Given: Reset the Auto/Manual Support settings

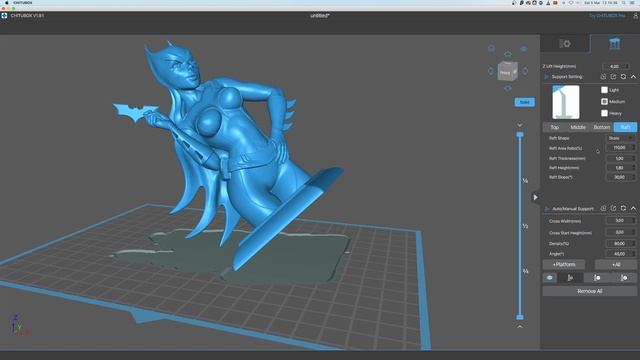Looking at the screenshot, I should 623,209.
